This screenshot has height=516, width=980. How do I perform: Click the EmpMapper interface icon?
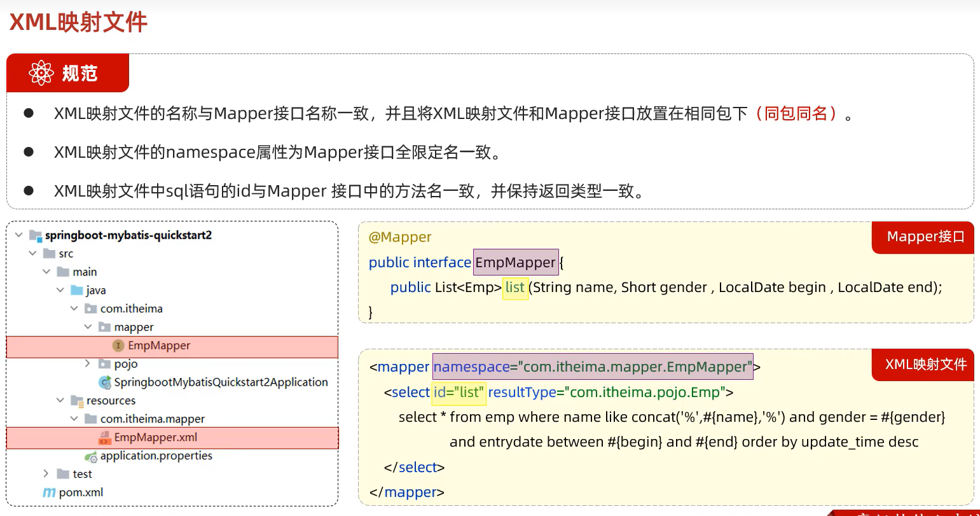pos(118,345)
